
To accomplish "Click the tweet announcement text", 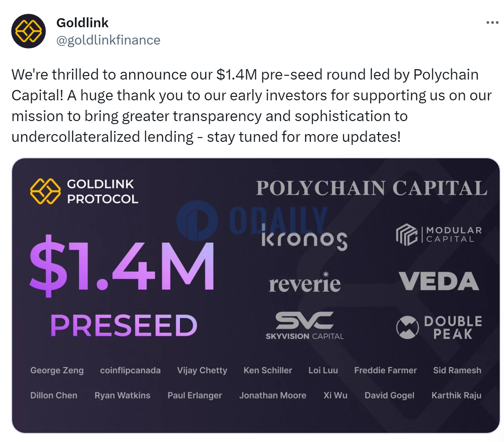I will pos(252,106).
